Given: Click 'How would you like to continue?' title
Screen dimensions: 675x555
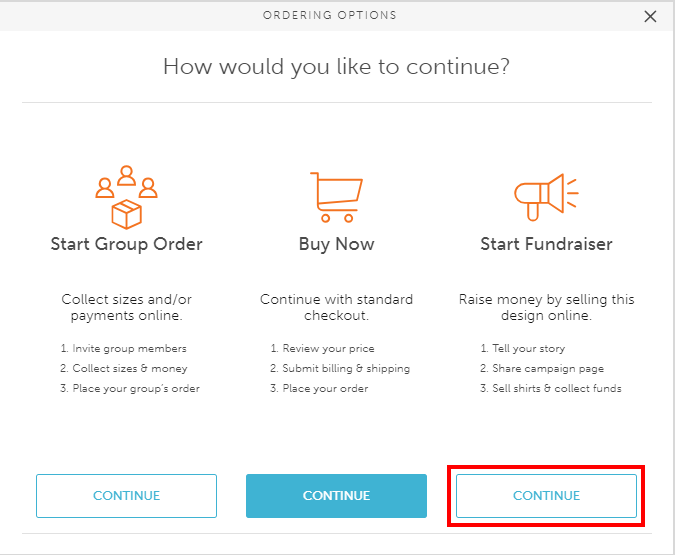Looking at the screenshot, I should click(336, 67).
